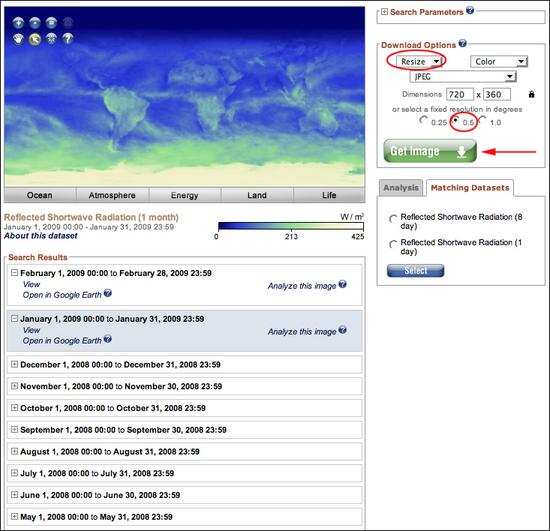Select the arrow pointer map tool

click(35, 39)
